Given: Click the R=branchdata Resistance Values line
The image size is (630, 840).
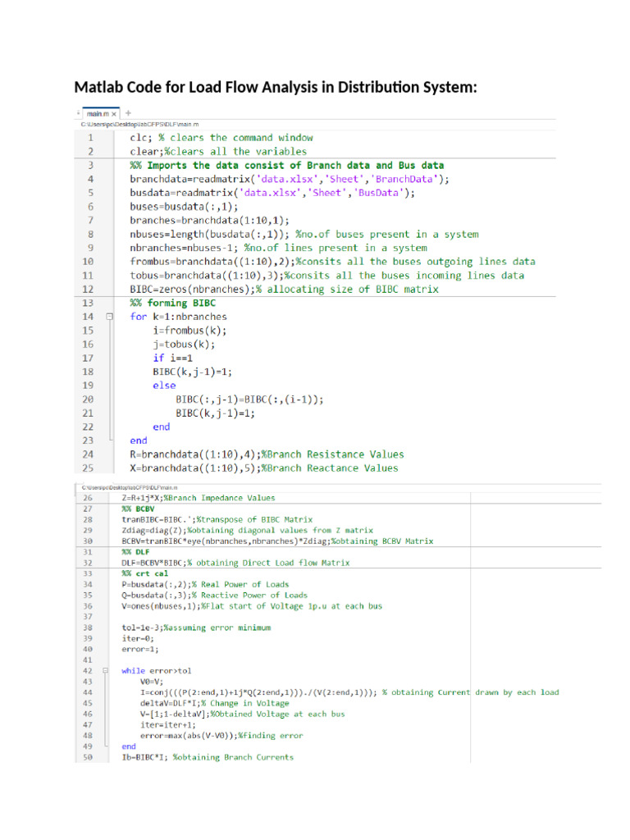Looking at the screenshot, I should pos(267,454).
